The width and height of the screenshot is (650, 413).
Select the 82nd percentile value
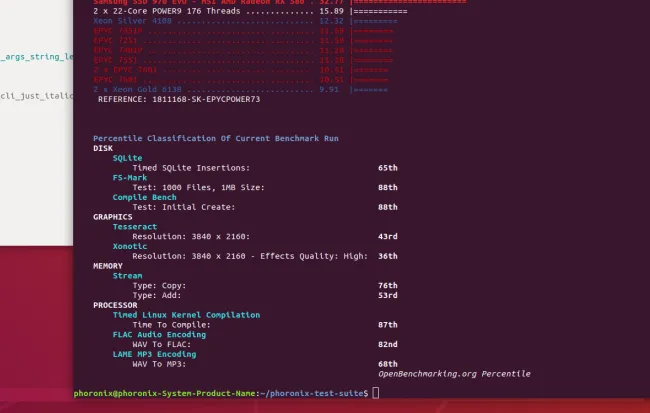(388, 344)
